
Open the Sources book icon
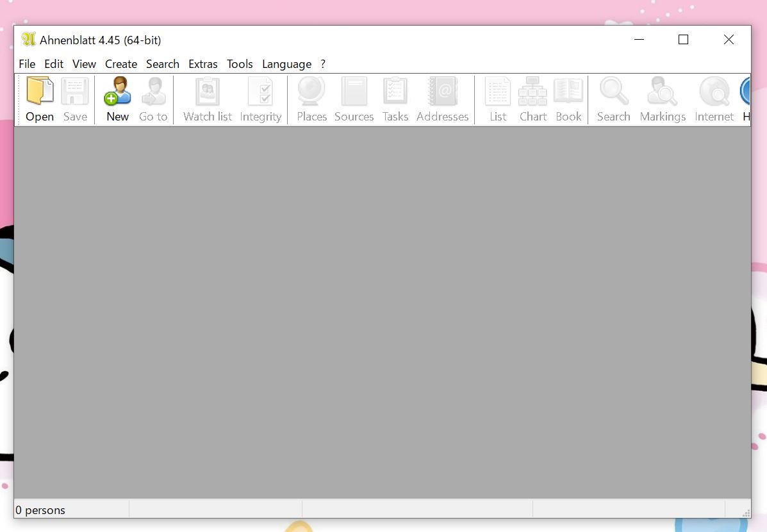point(354,91)
